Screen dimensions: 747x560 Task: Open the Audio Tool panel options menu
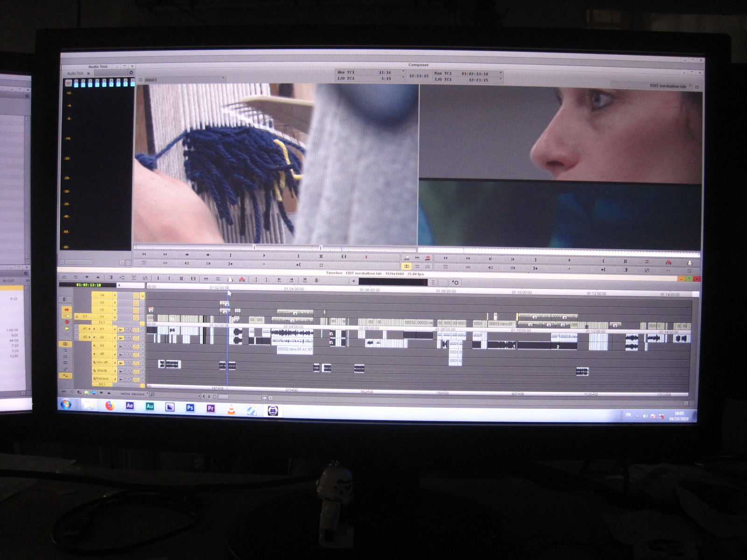click(131, 73)
